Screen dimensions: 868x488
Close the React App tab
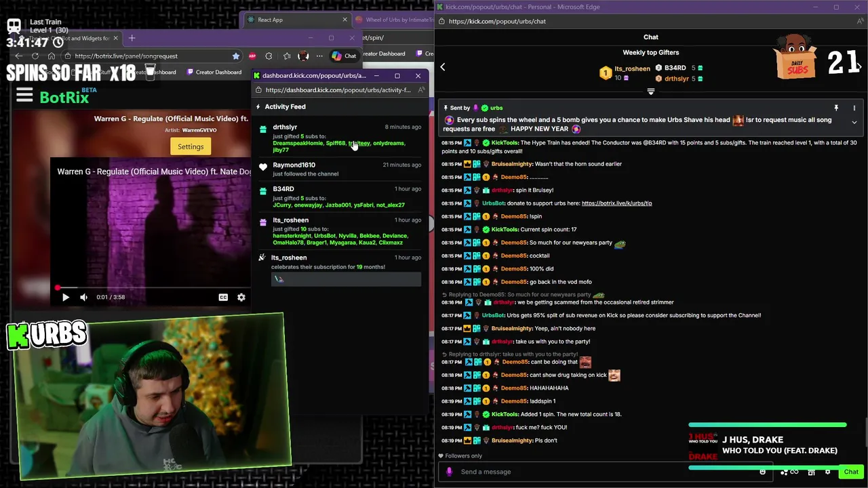click(344, 20)
